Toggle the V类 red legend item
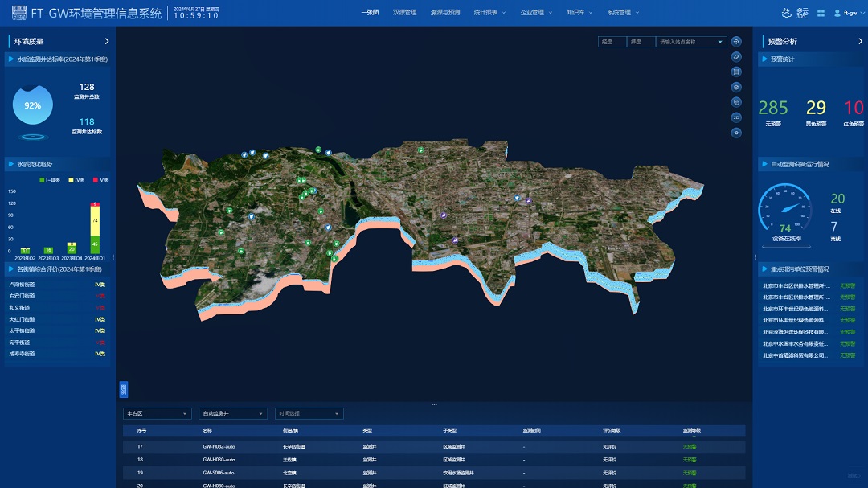 (x=100, y=180)
